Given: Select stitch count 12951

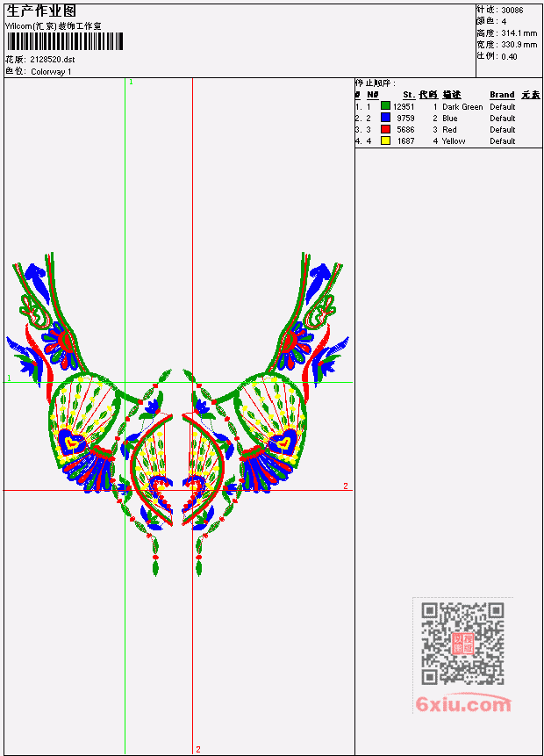Looking at the screenshot, I should point(404,106).
